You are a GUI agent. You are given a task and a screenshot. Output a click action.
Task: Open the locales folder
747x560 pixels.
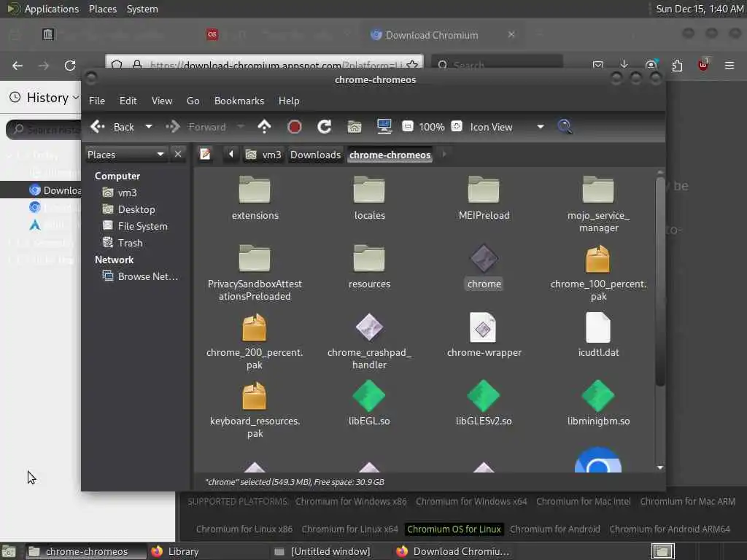369,198
